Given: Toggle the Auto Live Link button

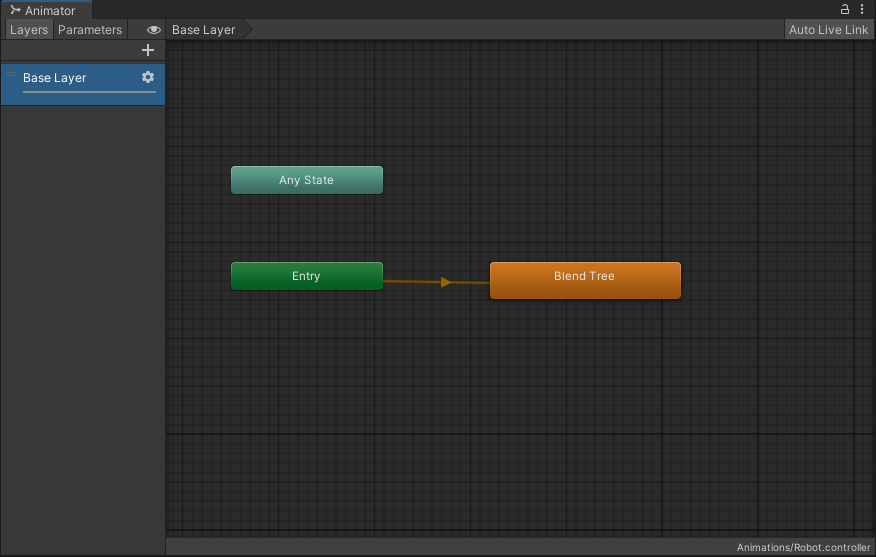Looking at the screenshot, I should [x=829, y=30].
